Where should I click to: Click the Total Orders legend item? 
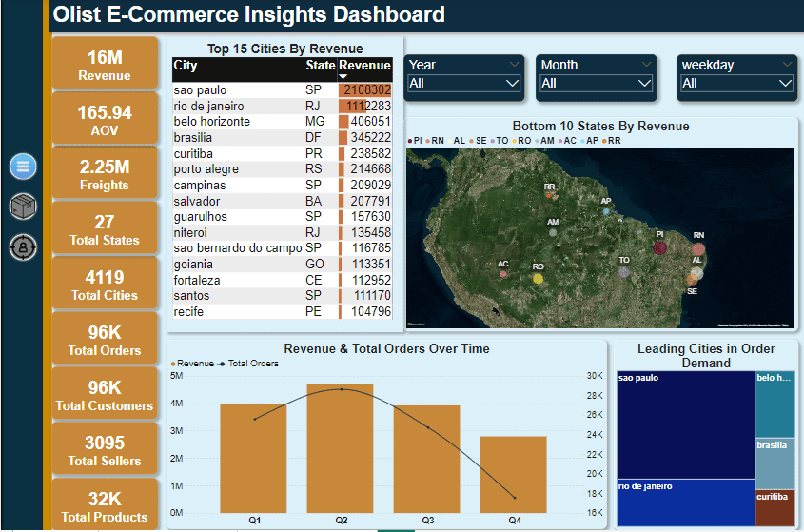pos(248,364)
